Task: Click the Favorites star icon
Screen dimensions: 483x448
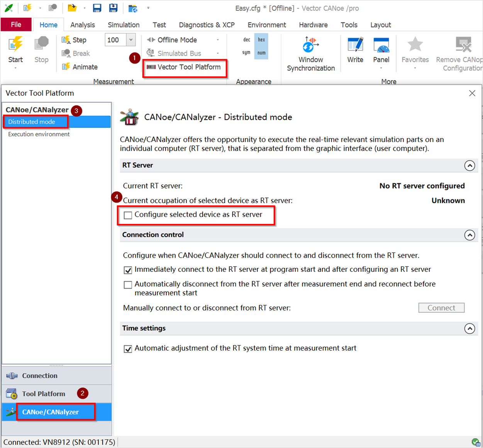Action: [x=415, y=45]
